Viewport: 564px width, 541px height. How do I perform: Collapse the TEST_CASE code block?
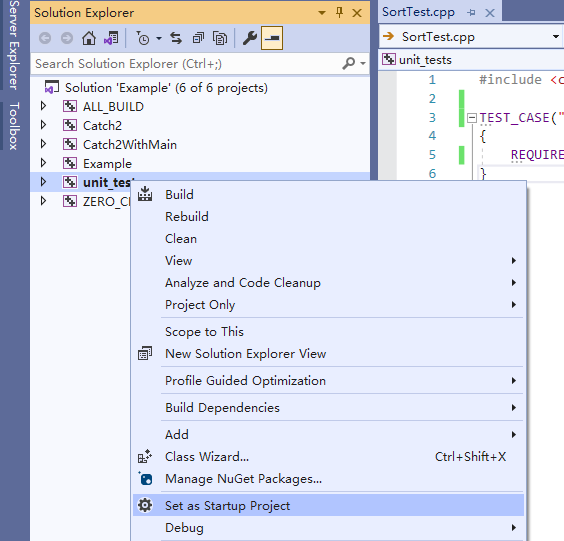[x=472, y=118]
